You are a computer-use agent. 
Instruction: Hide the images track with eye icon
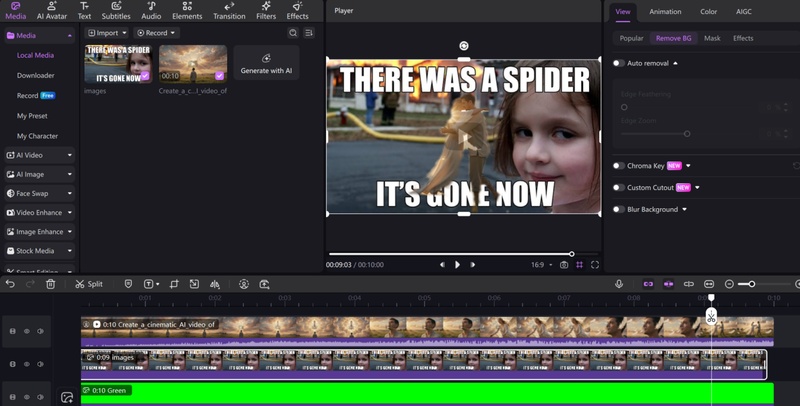tap(27, 364)
